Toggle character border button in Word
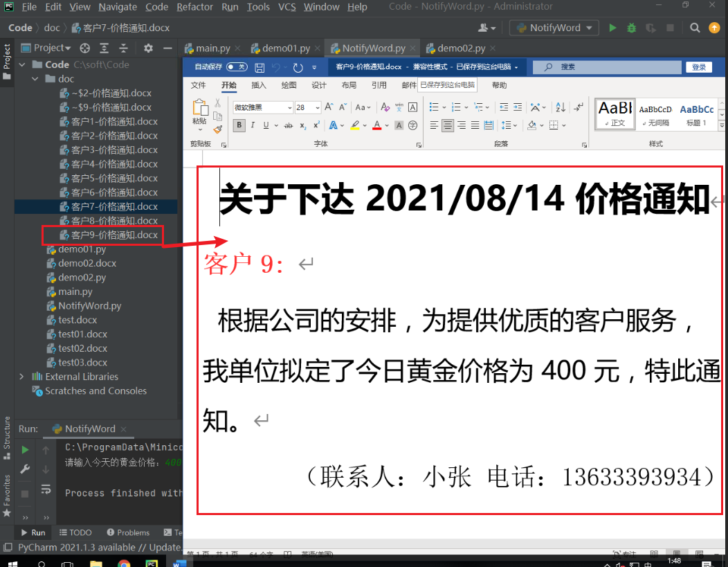This screenshot has width=728, height=567. tap(412, 107)
